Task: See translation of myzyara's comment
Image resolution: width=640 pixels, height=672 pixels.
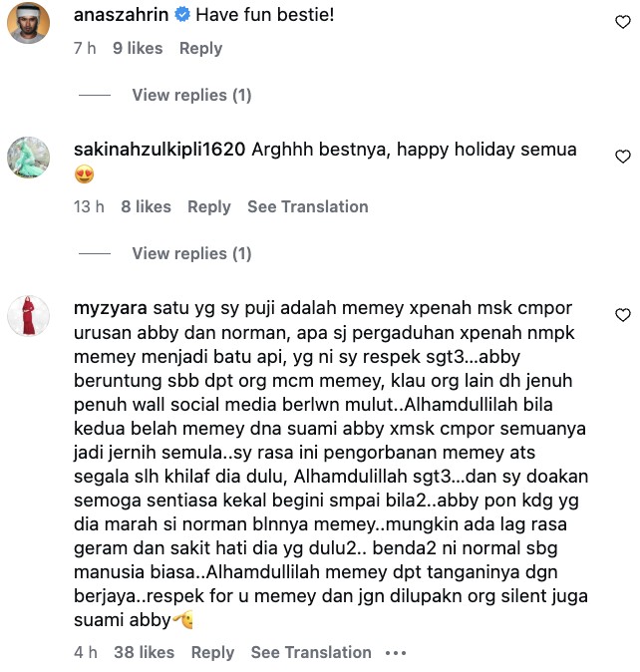Action: pyautogui.click(x=311, y=653)
